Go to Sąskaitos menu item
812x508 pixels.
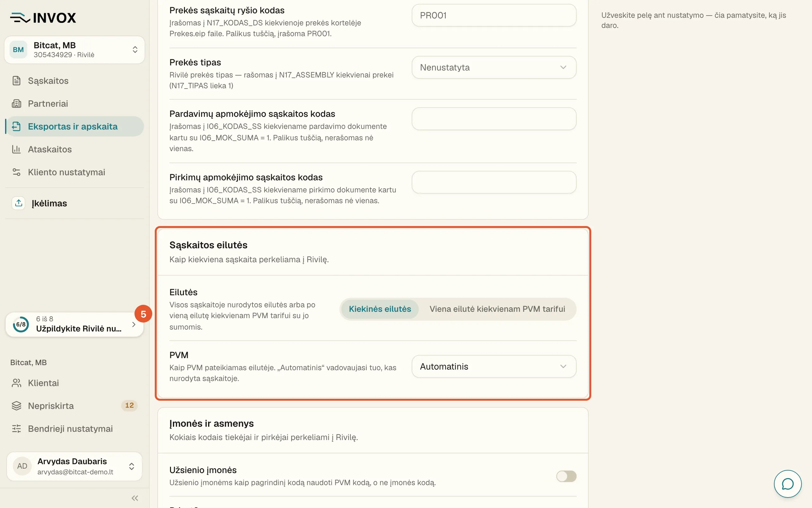pyautogui.click(x=75, y=81)
